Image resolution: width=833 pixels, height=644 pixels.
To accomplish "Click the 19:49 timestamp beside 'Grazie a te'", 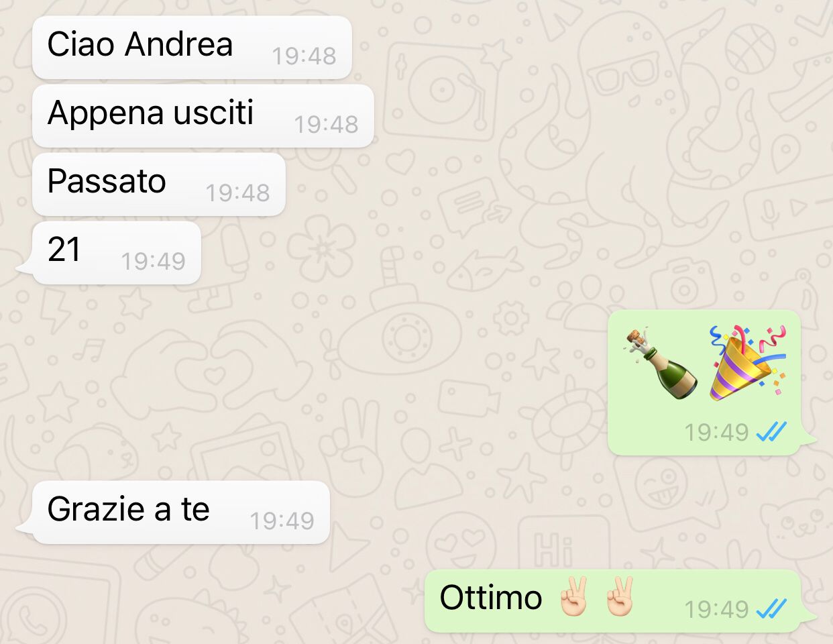I will tap(282, 521).
